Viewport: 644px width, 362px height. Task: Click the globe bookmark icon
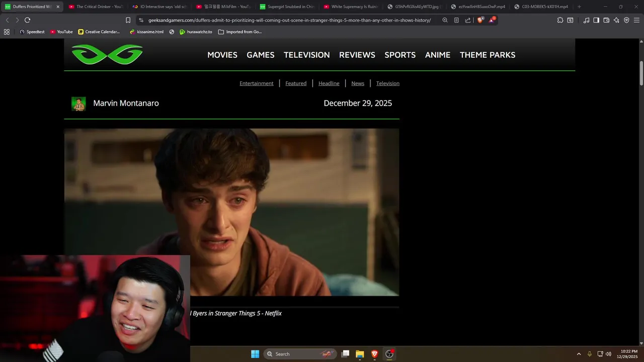[x=172, y=32]
